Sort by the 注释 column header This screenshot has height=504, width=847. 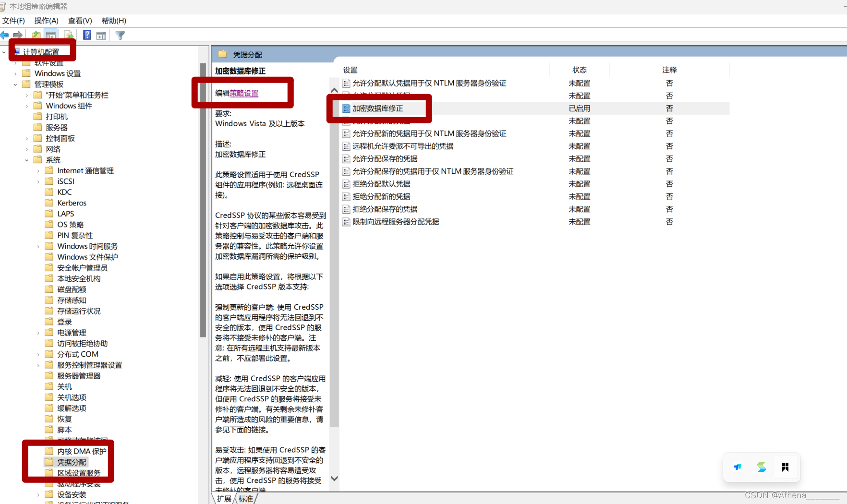pyautogui.click(x=669, y=70)
